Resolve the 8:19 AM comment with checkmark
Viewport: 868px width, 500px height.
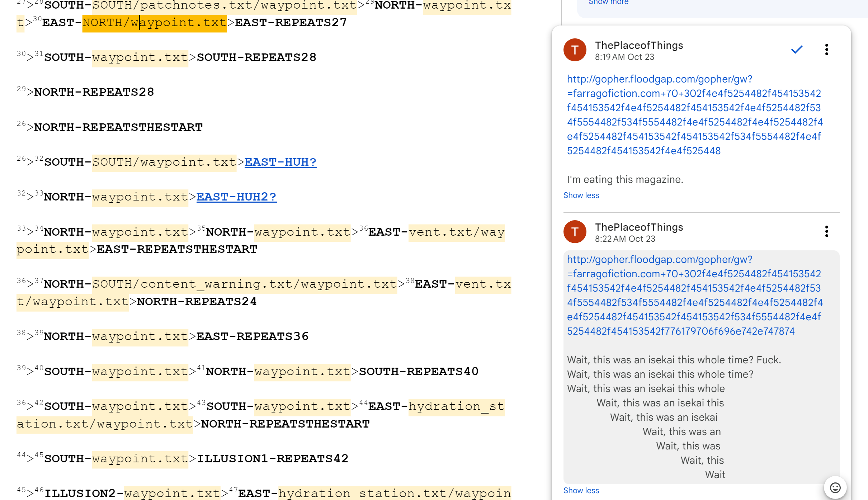click(x=797, y=49)
